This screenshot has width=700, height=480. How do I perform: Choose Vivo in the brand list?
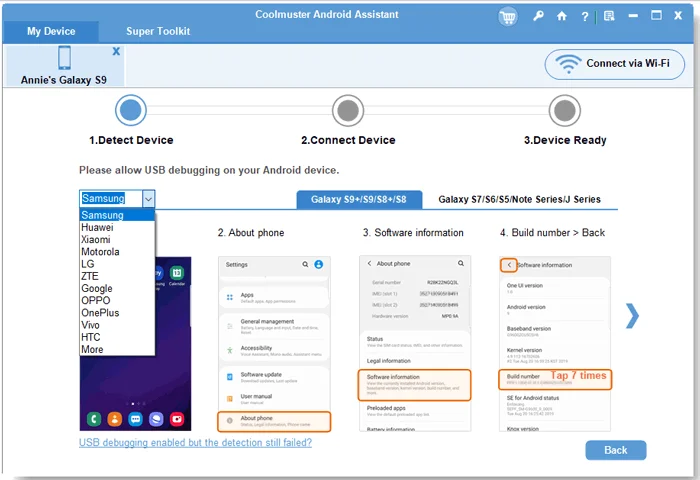(117, 325)
